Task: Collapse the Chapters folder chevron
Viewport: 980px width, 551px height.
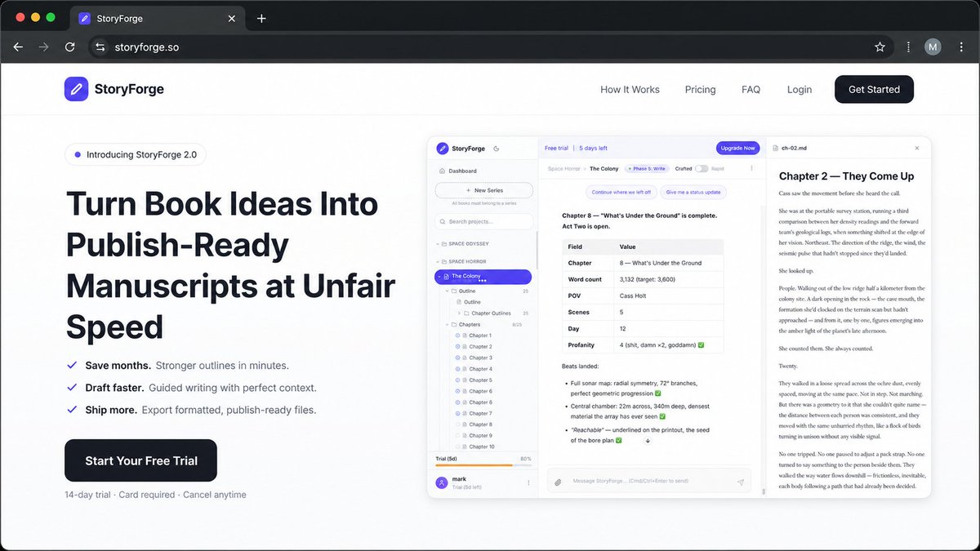Action: pyautogui.click(x=447, y=325)
